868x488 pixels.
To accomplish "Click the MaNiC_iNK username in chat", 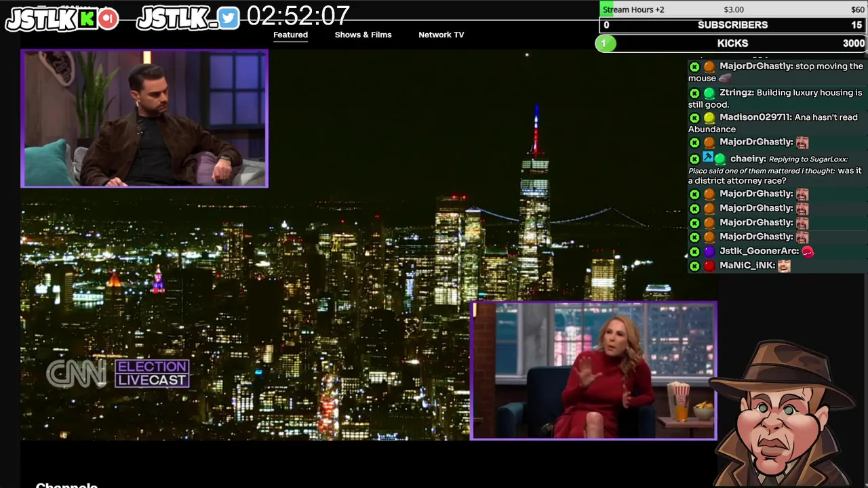I will pos(748,265).
